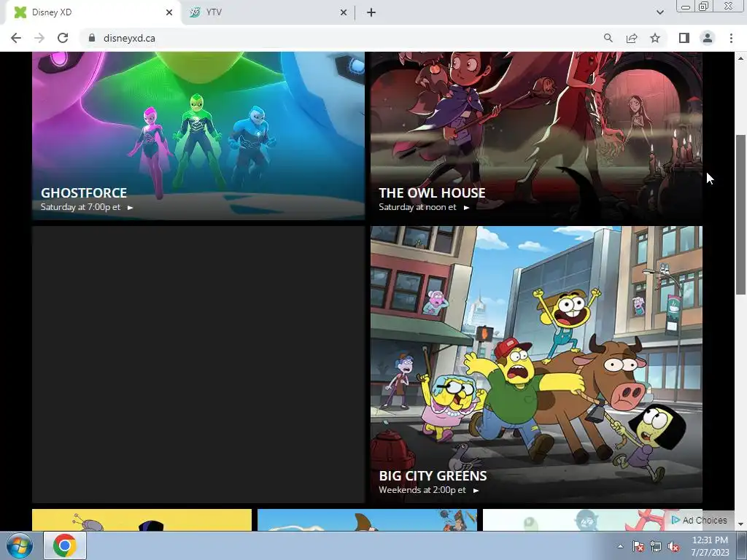Click the blue sky show thumbnail at bottom

(x=367, y=520)
